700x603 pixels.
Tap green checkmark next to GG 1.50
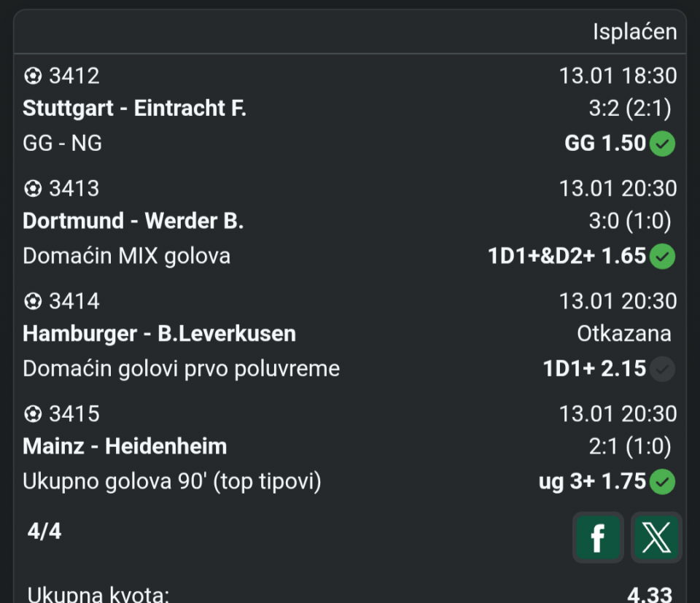662,144
